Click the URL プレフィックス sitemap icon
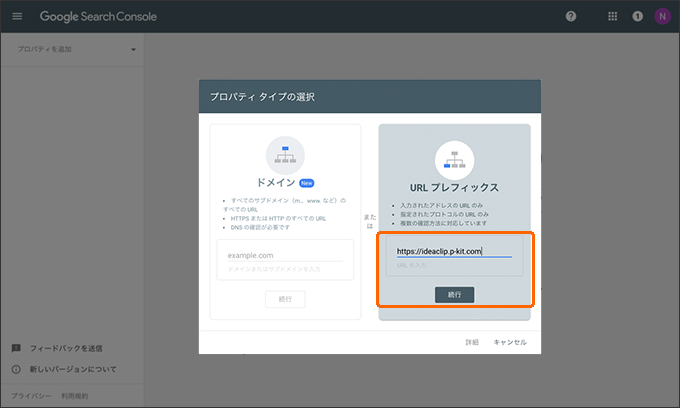Screen dimensions: 680x408 point(454,160)
